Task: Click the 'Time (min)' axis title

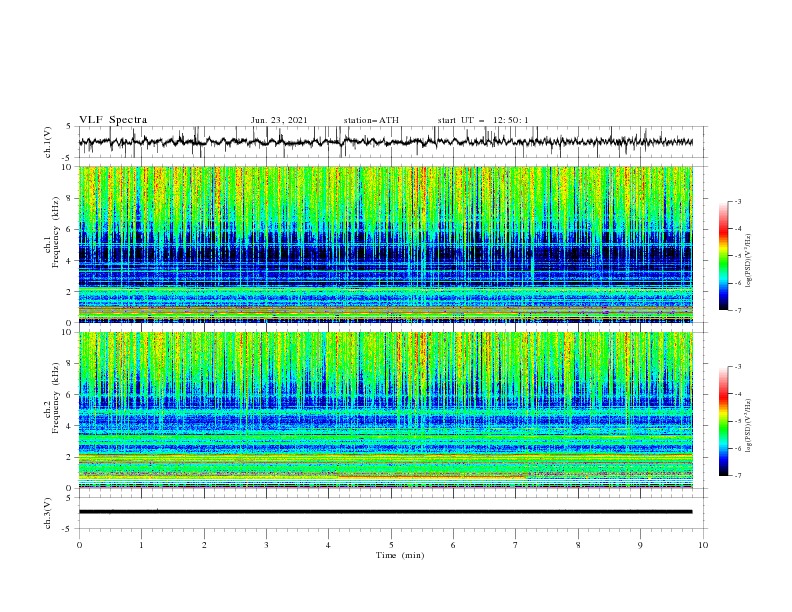Action: [x=400, y=555]
